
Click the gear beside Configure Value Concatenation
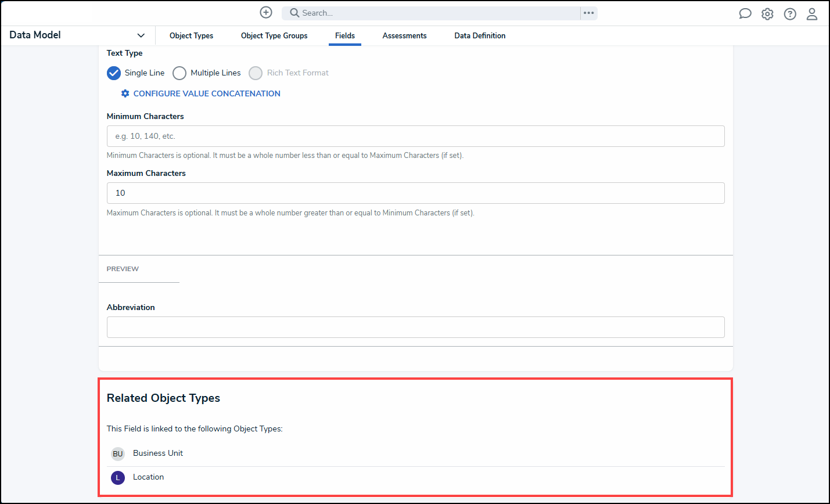(125, 93)
